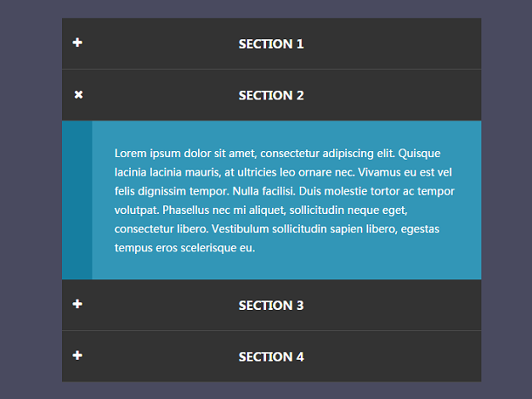
Task: Click the SECTION 2 title text
Action: click(x=271, y=95)
